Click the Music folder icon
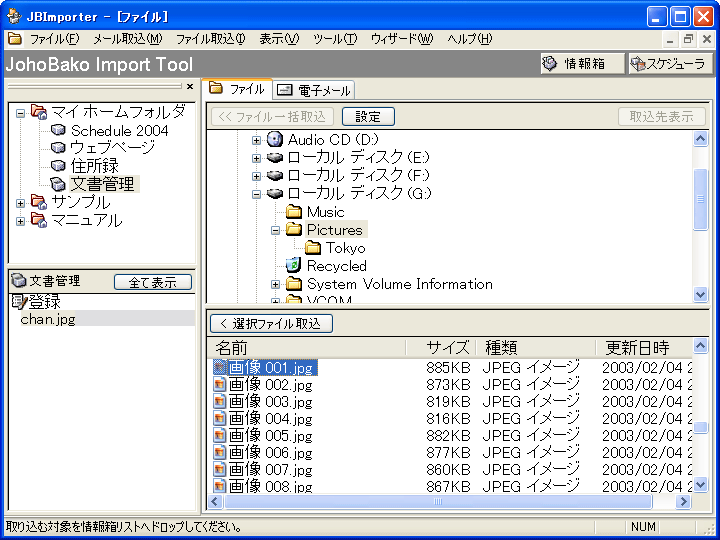 click(294, 212)
